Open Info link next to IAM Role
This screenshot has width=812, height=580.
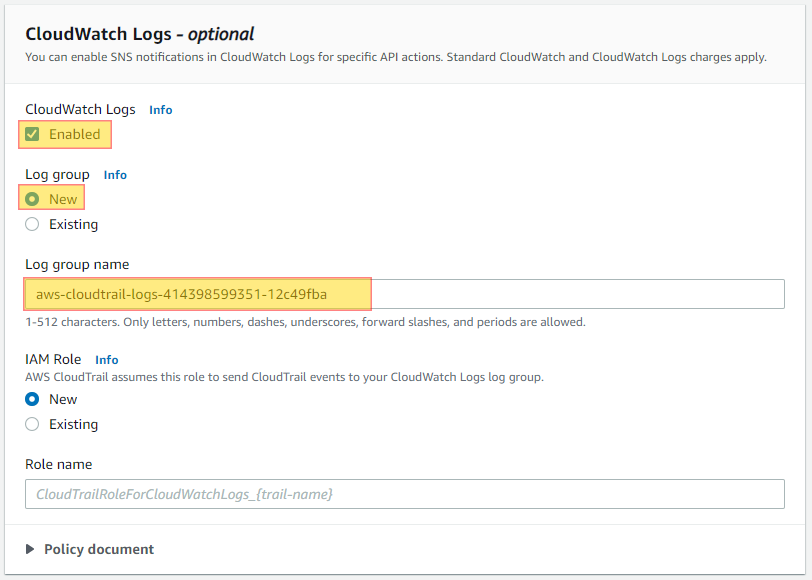pyautogui.click(x=107, y=360)
